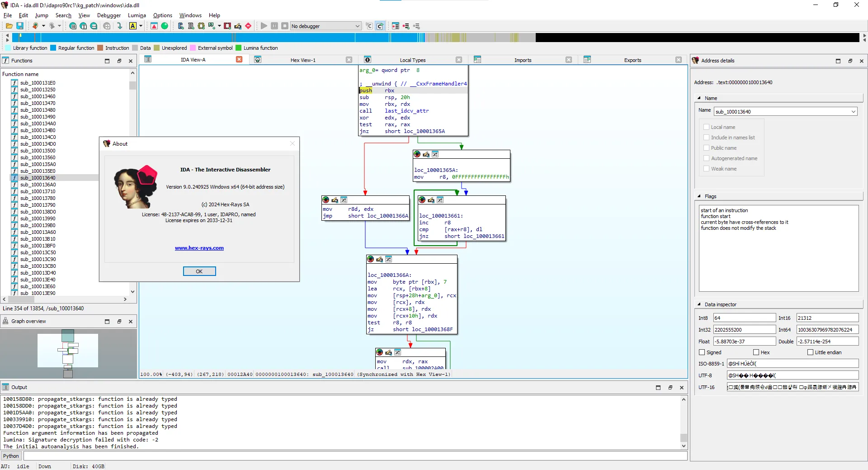868x470 pixels.
Task: Open the Debugger menu
Action: point(109,15)
